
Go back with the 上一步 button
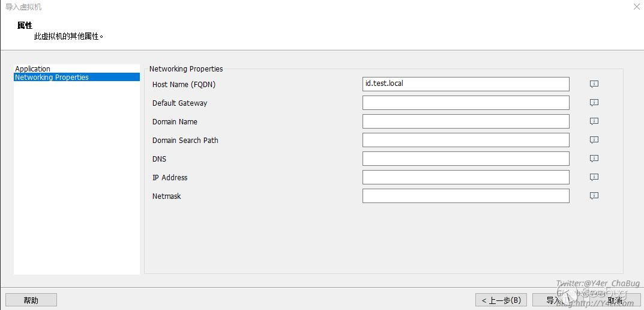coord(501,300)
